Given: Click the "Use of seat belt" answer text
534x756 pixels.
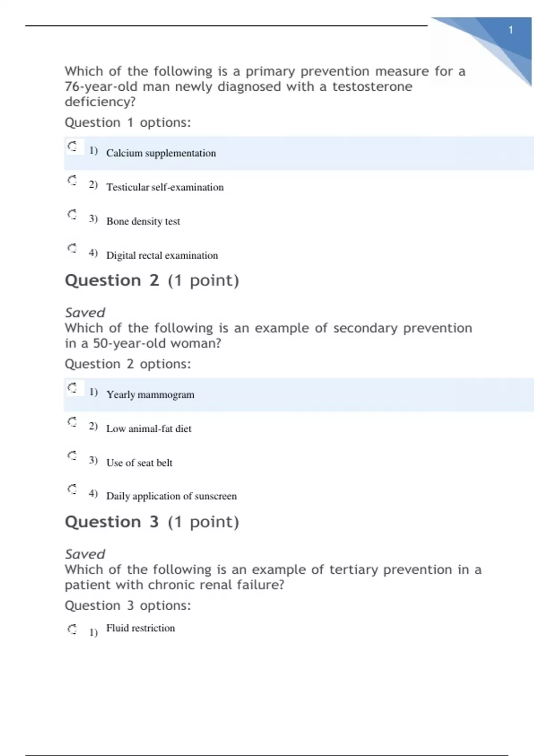Looking at the screenshot, I should pos(139,463).
